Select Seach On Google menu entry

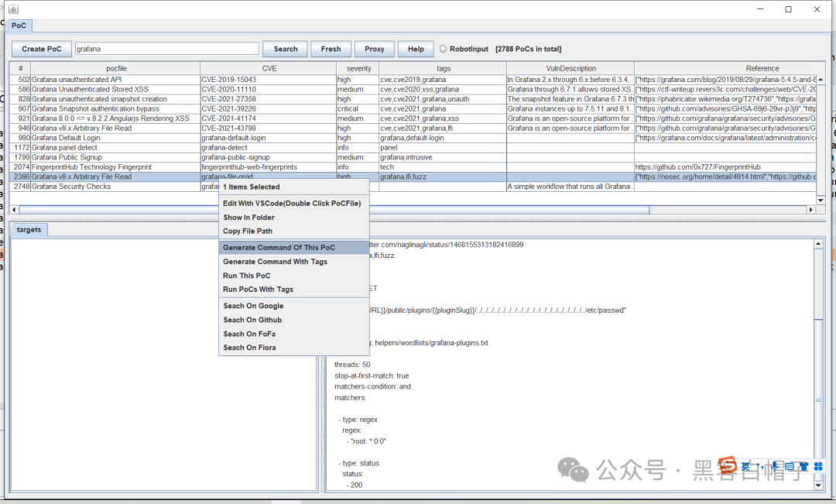pos(294,306)
